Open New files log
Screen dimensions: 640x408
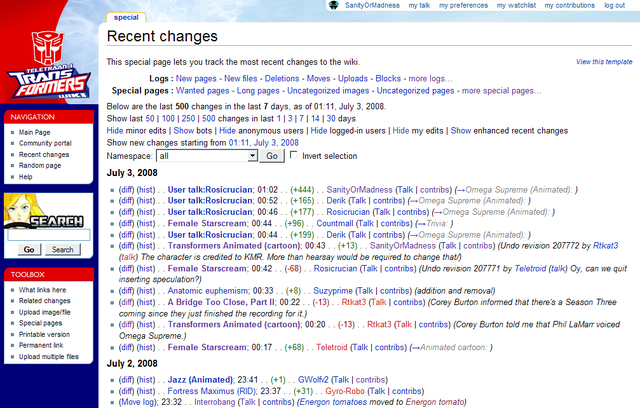[x=240, y=78]
